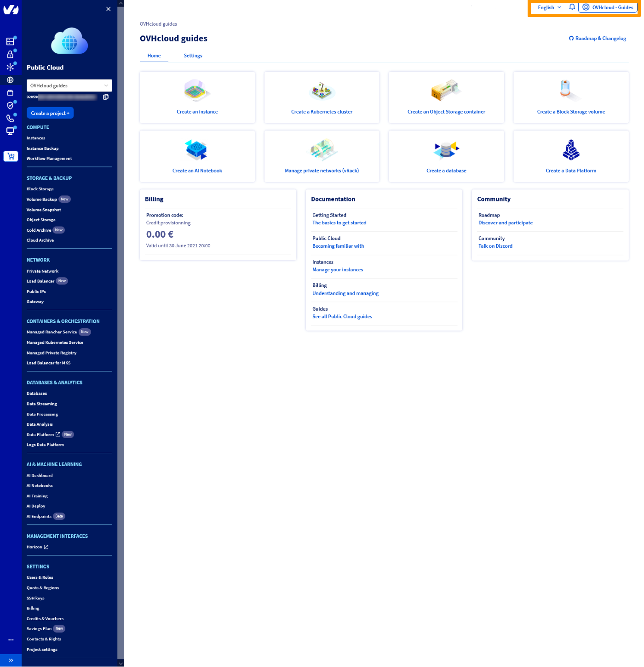Open the Roadmap & Changelog link
The width and height of the screenshot is (644, 667).
click(x=598, y=38)
